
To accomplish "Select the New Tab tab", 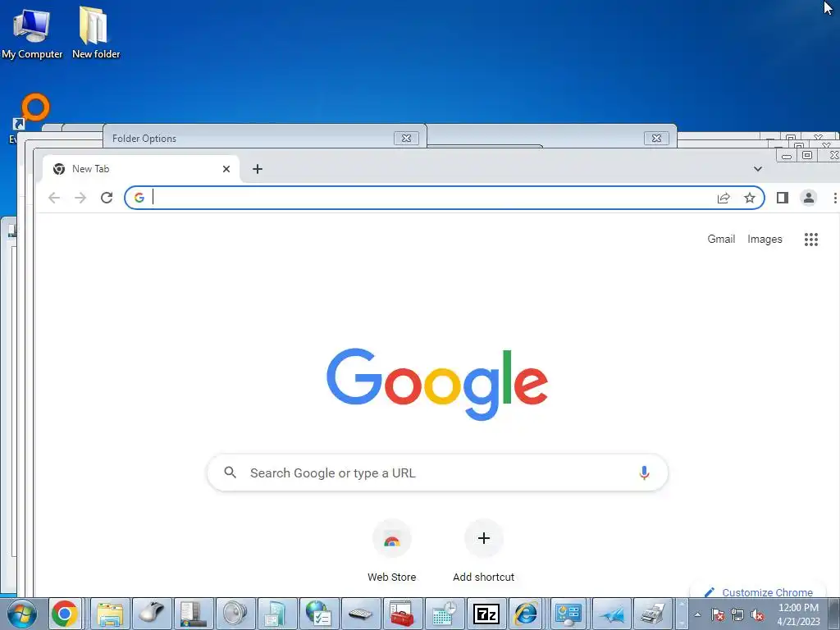I will pyautogui.click(x=141, y=169).
